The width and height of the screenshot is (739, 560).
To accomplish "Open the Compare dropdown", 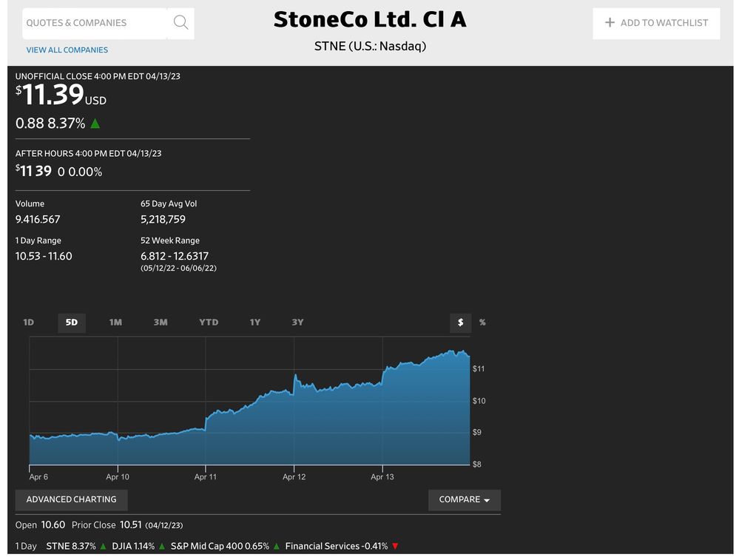I will pyautogui.click(x=464, y=500).
